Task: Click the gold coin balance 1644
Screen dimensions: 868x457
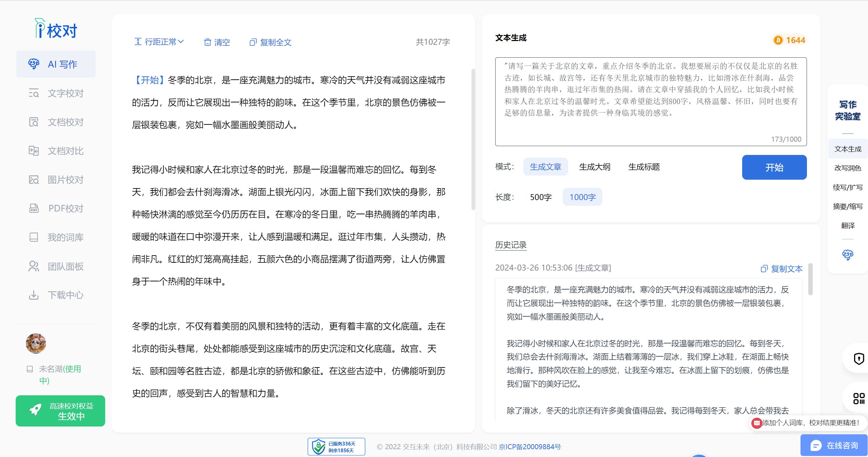Action: click(789, 40)
